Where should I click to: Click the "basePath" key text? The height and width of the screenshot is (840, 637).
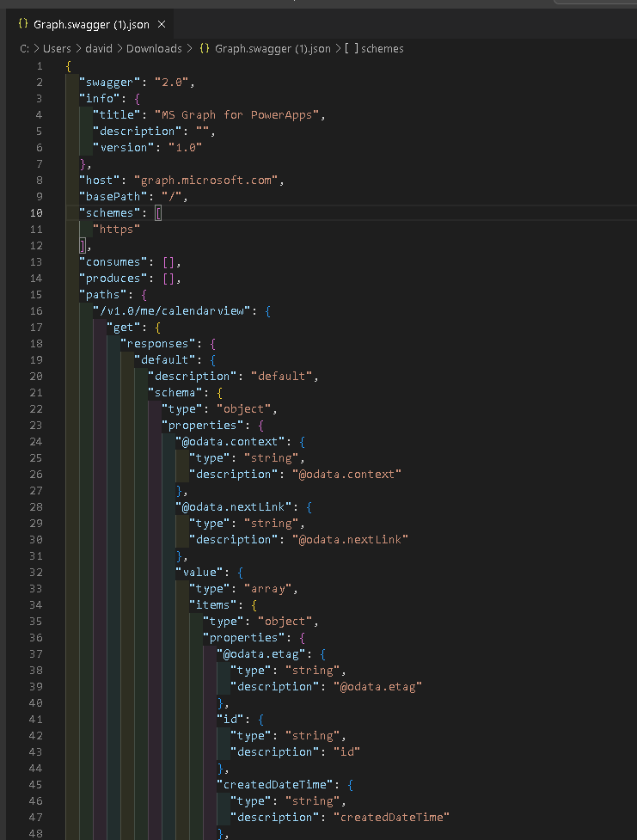[x=113, y=197]
